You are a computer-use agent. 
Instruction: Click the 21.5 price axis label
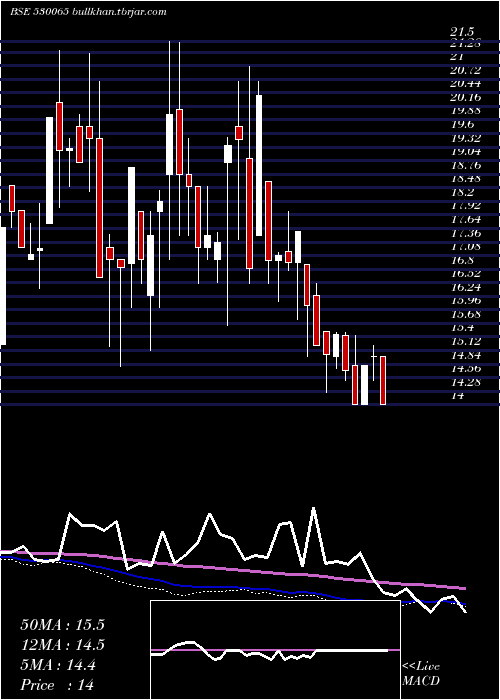(x=462, y=32)
